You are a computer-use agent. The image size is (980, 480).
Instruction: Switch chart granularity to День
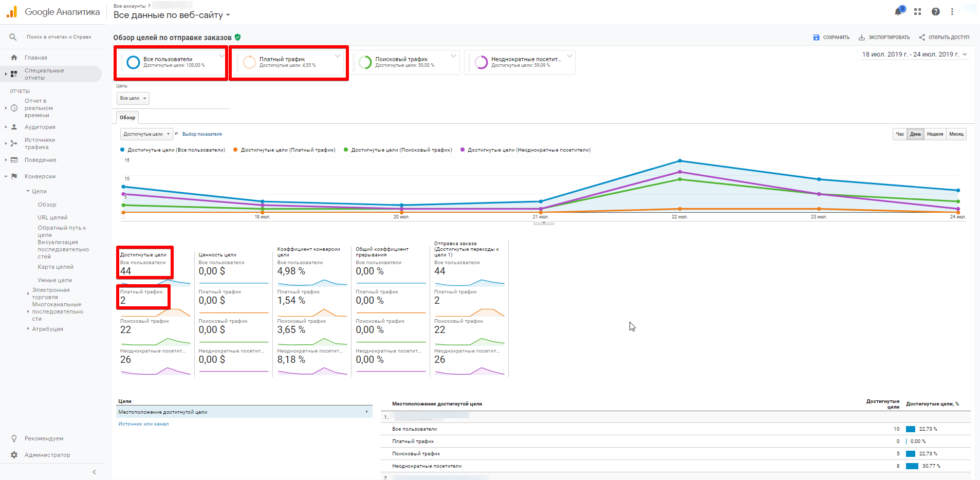point(915,134)
